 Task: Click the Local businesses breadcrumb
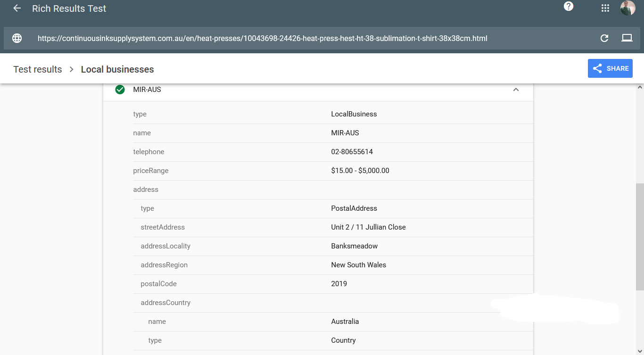117,69
